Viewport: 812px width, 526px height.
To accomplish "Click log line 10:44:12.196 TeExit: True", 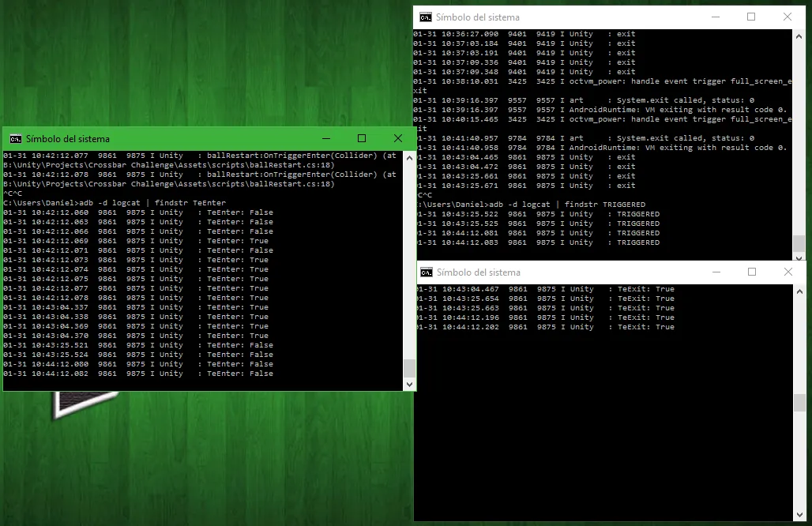I will tap(546, 317).
